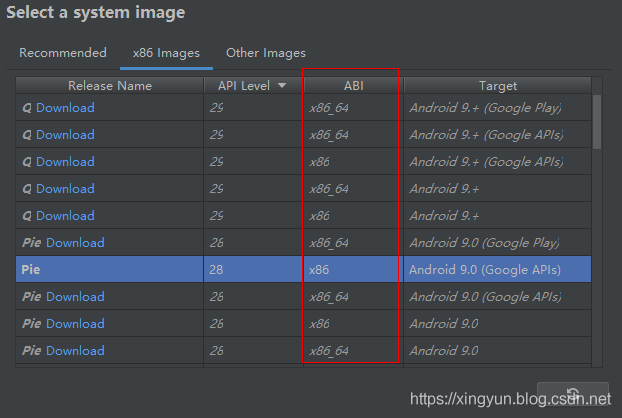Download Q x86 Google APIs image
Screen dimensions: 622x418
[65, 162]
